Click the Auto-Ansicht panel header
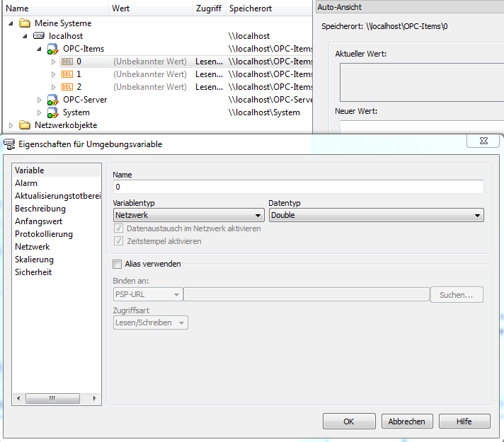Screen dimensions: 504x442 click(410, 7)
